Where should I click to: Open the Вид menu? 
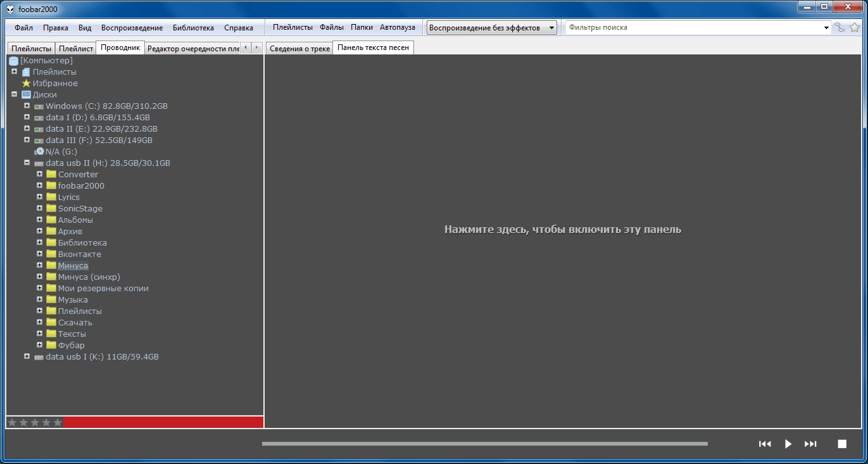pyautogui.click(x=85, y=28)
